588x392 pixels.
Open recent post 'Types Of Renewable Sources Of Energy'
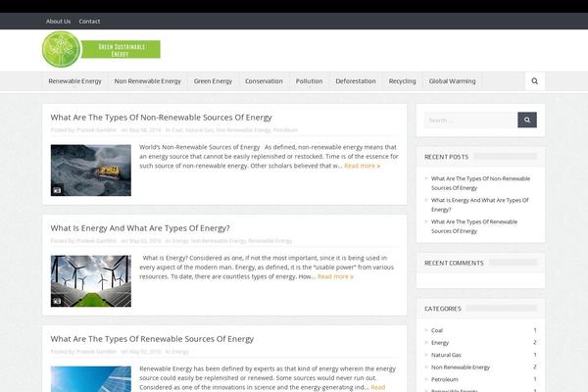coord(474,226)
